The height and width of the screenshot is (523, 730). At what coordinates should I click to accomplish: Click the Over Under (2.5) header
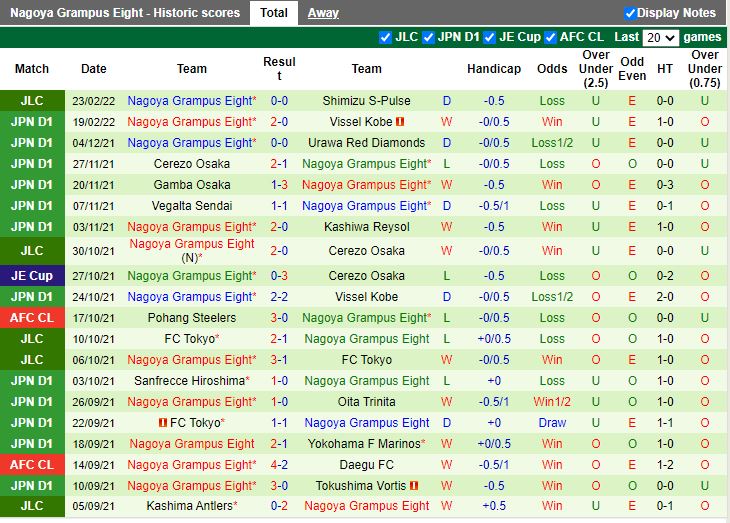pyautogui.click(x=595, y=69)
